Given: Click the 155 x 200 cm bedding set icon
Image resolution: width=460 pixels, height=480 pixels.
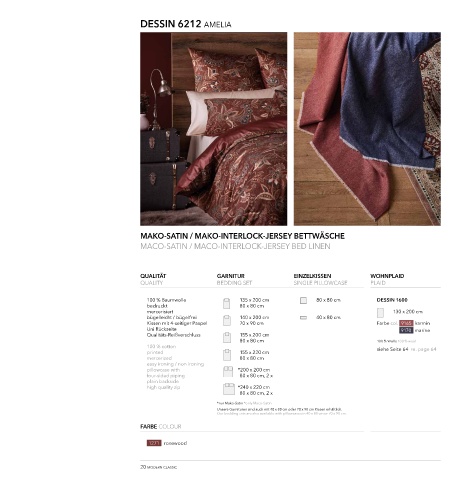Looking at the screenshot, I should pos(227,338).
